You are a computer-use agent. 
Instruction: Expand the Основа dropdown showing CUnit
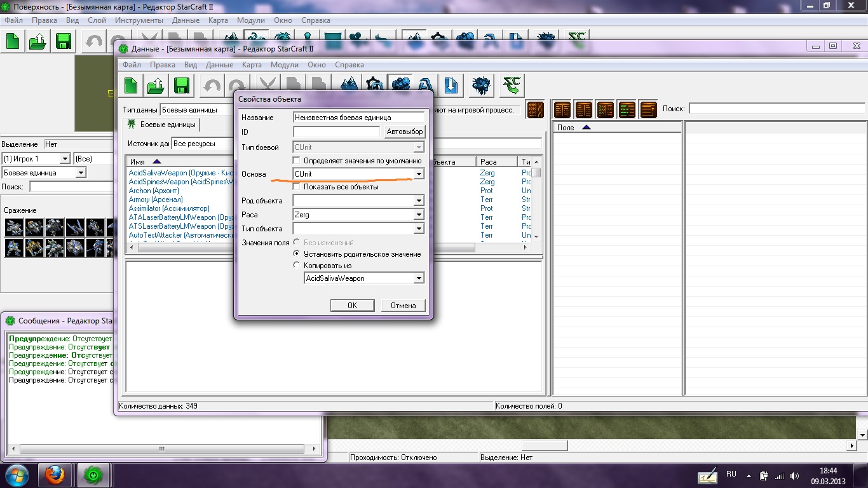click(419, 174)
